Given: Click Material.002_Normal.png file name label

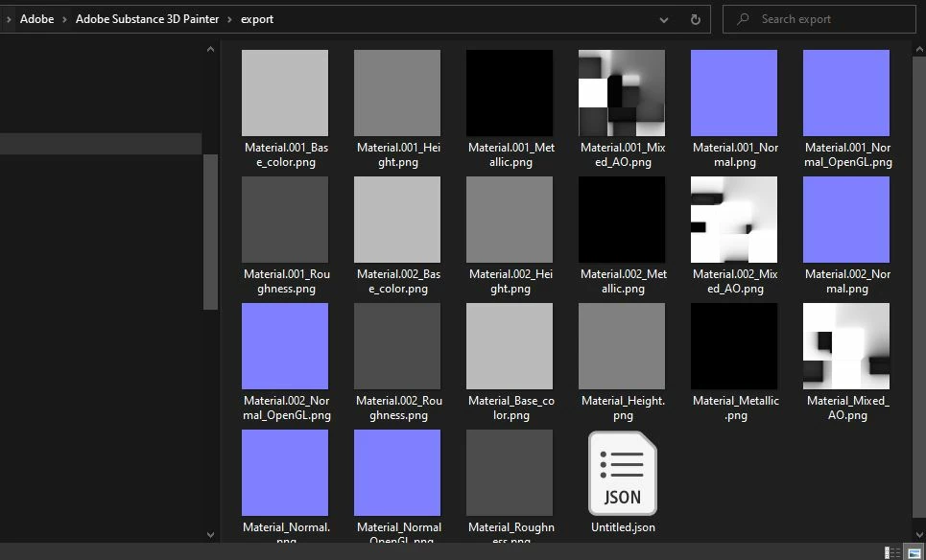Looking at the screenshot, I should 847,282.
